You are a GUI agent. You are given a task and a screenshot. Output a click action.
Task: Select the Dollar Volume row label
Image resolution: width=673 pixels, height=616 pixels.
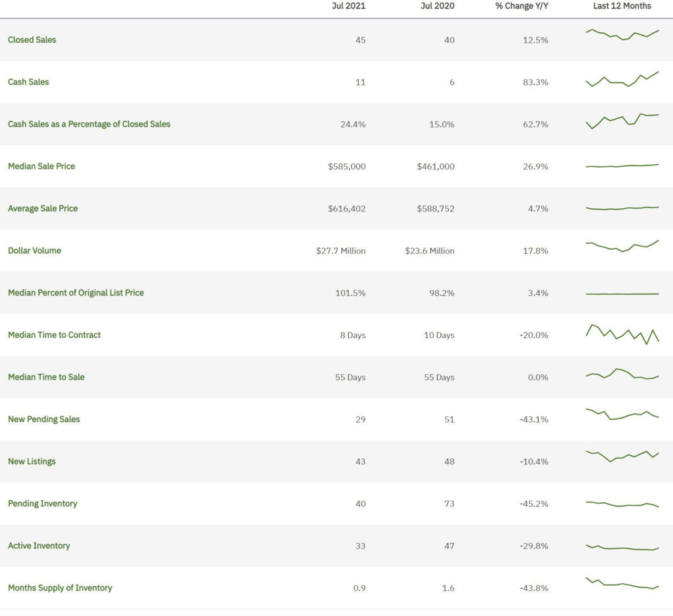[x=34, y=250]
